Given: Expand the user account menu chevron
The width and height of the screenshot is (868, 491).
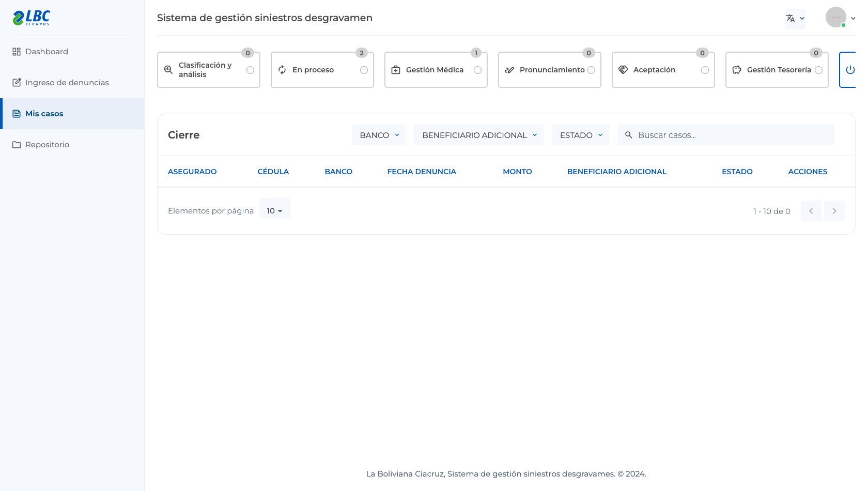Looking at the screenshot, I should pyautogui.click(x=853, y=18).
